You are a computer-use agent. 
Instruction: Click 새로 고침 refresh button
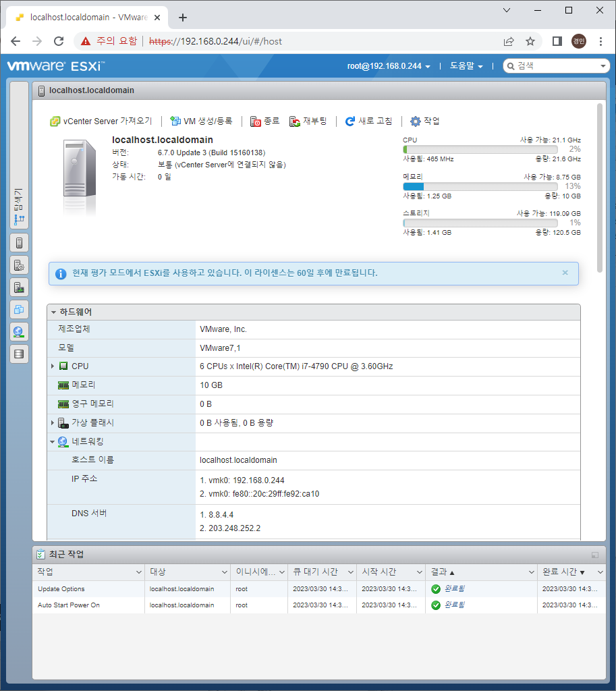(x=369, y=121)
